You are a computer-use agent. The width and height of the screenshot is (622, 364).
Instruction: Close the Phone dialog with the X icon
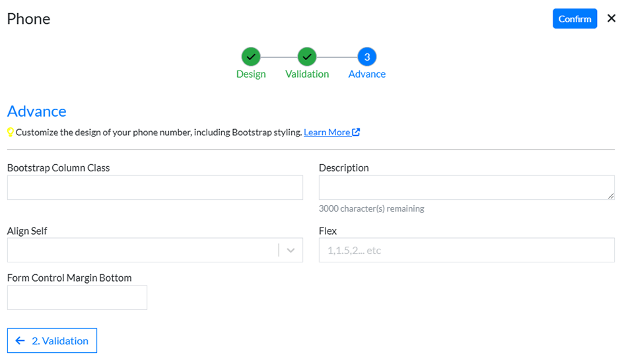pos(611,18)
